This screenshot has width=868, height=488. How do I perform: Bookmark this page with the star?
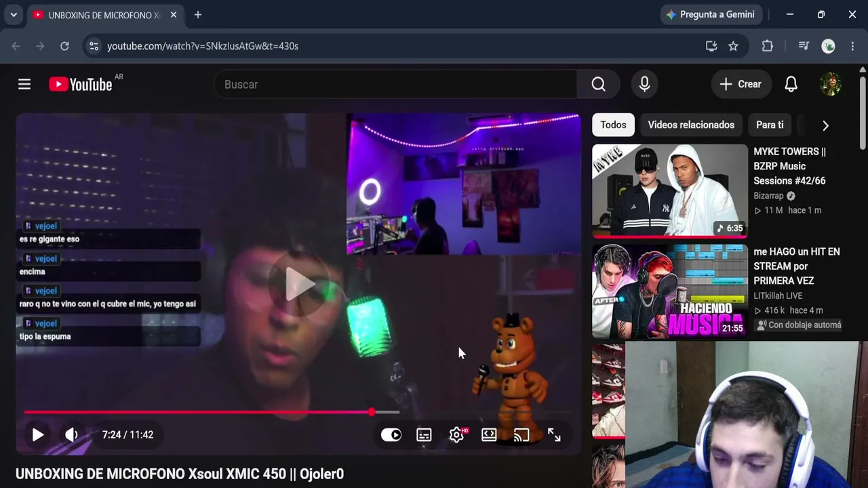point(733,46)
